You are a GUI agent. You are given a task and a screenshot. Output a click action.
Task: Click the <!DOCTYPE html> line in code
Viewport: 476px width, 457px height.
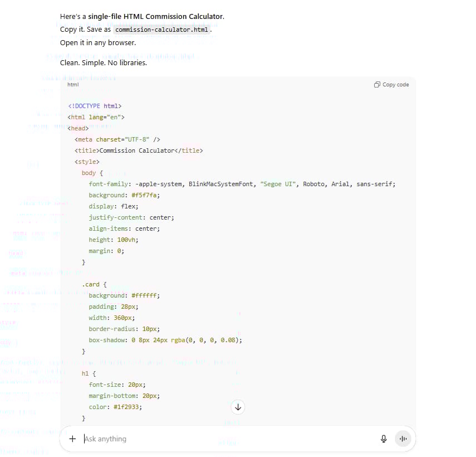click(95, 106)
